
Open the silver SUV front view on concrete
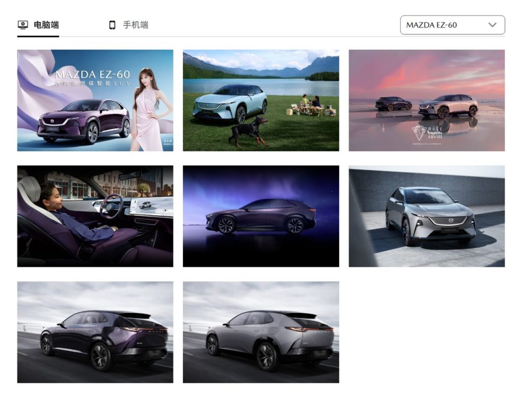427,216
